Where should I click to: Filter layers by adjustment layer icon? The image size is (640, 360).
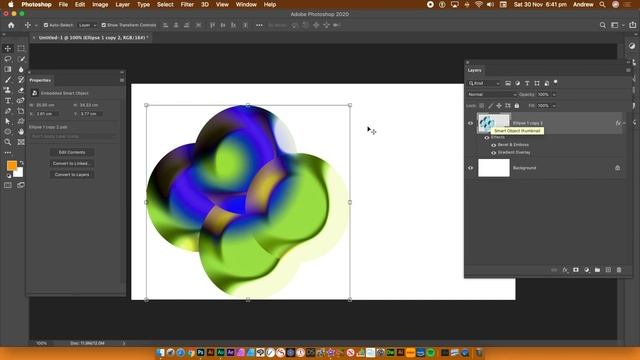(517, 83)
